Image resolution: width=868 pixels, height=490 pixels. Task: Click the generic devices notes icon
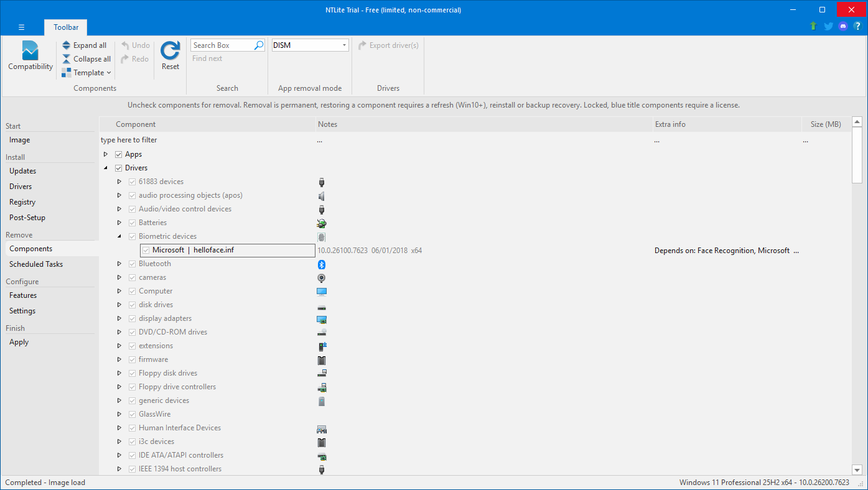[x=322, y=400]
